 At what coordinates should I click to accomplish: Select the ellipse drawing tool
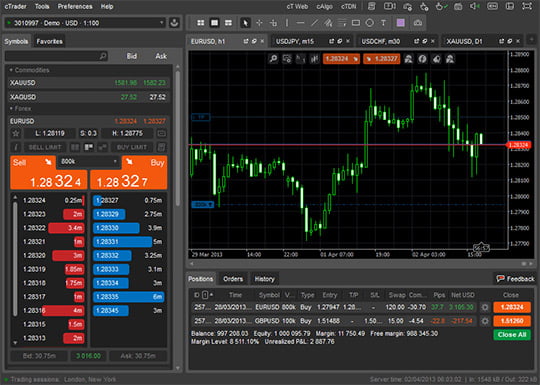point(370,23)
